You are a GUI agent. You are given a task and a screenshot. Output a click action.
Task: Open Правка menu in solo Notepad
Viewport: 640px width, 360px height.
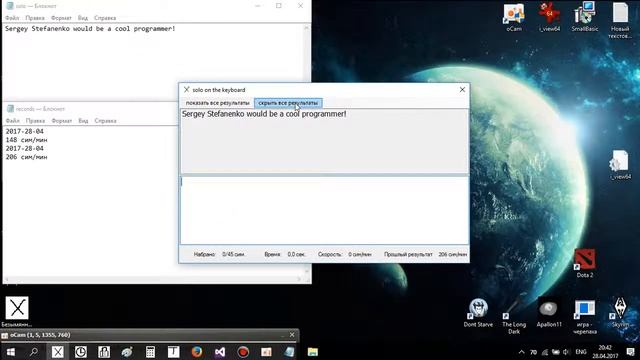(x=35, y=18)
